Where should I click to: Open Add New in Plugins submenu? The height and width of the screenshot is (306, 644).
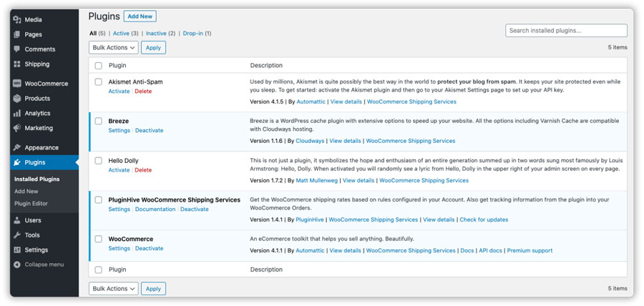[26, 191]
